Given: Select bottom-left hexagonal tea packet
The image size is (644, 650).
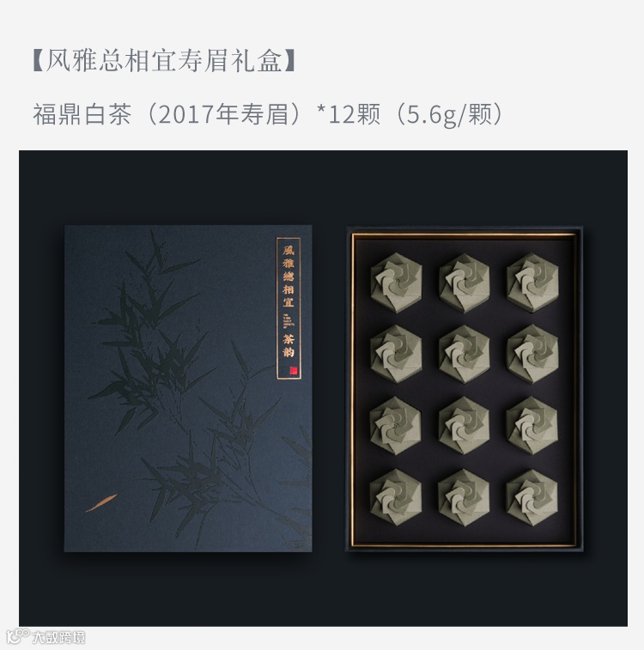Looking at the screenshot, I should click(395, 497).
